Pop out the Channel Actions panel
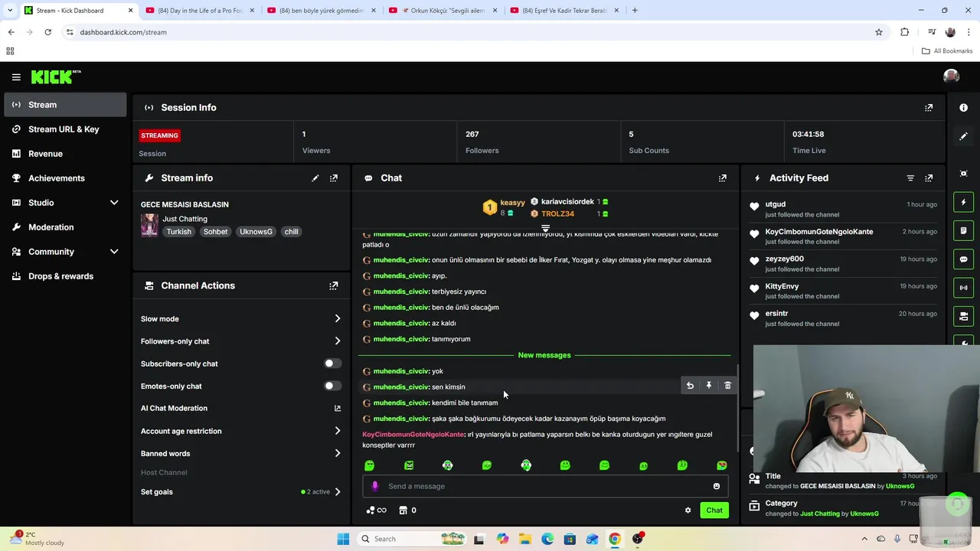Screen dimensions: 980x551 [x=334, y=286]
